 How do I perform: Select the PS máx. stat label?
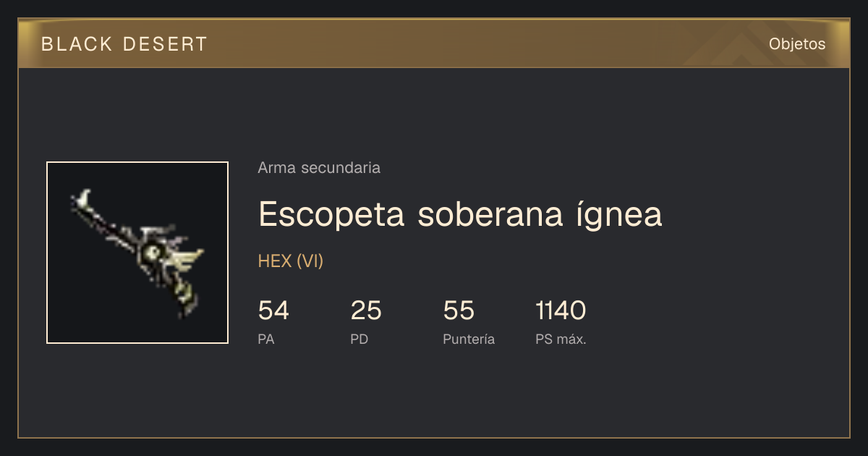pos(561,339)
